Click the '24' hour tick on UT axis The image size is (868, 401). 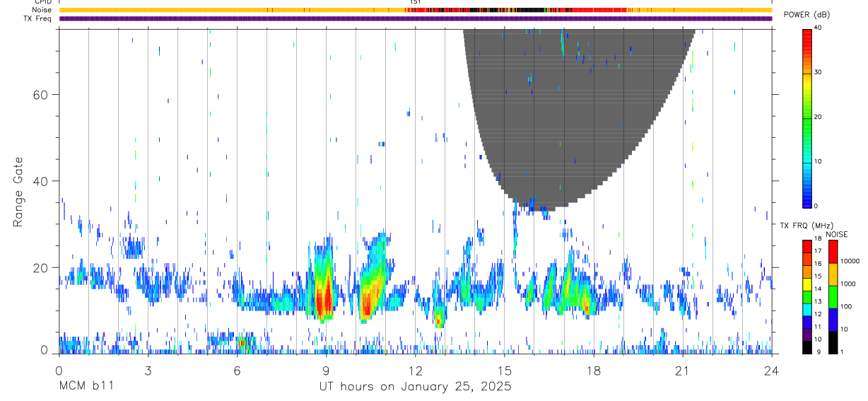pyautogui.click(x=772, y=371)
